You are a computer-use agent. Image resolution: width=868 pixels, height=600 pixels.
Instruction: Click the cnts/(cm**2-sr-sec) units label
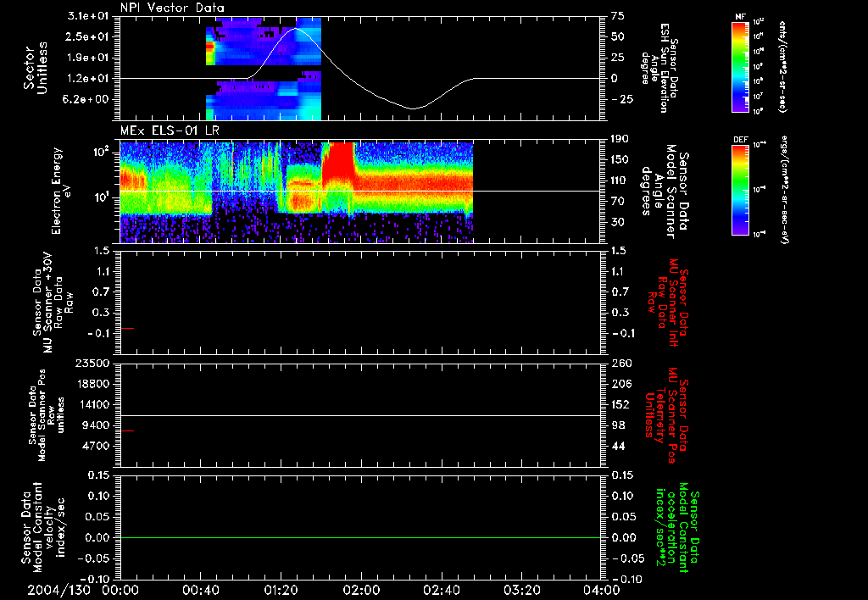782,67
